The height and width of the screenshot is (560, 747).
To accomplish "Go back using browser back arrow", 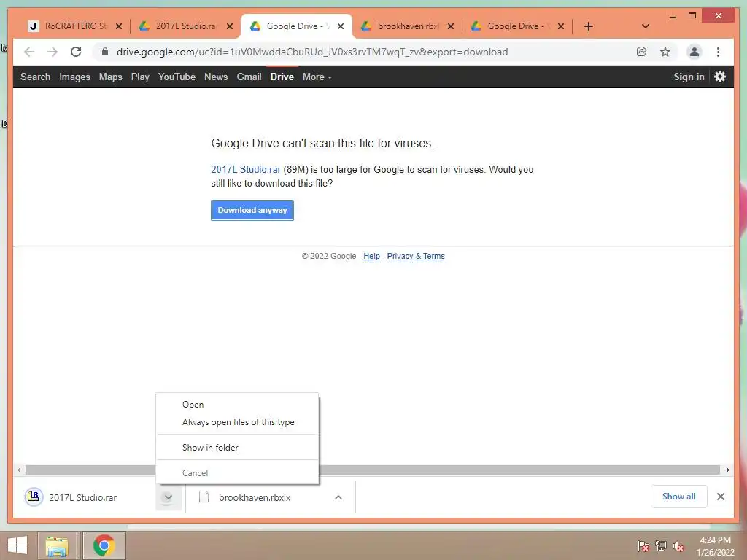I will pyautogui.click(x=29, y=52).
